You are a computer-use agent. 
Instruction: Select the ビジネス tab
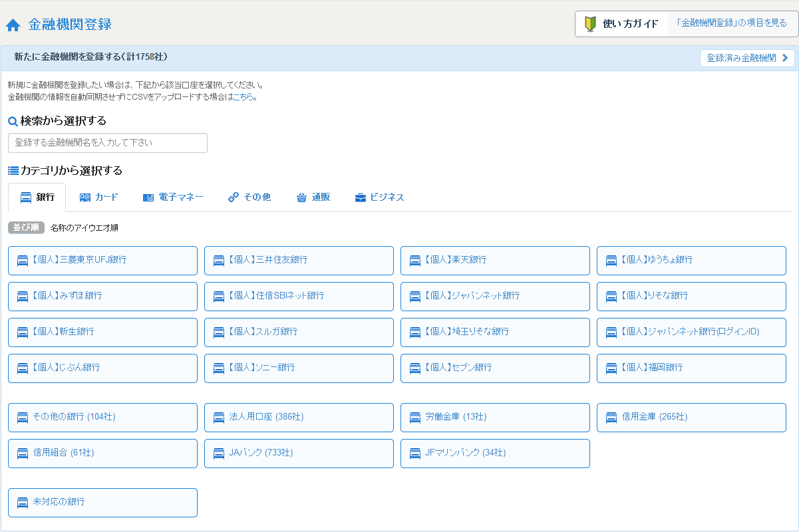coord(380,198)
